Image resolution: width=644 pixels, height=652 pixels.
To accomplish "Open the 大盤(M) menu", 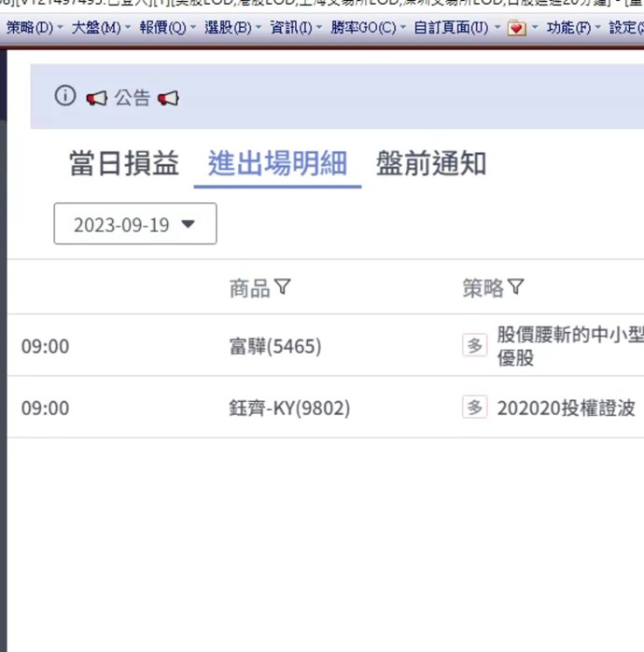I will [x=96, y=28].
